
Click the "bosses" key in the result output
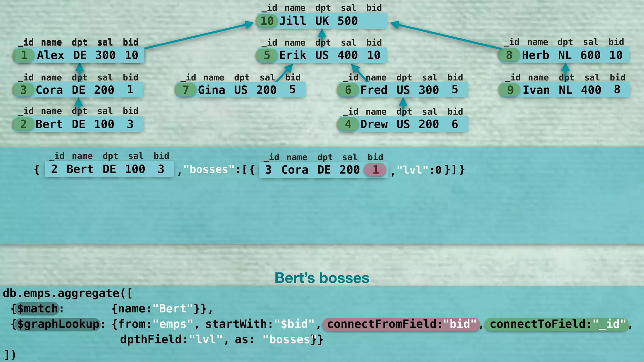(206, 170)
